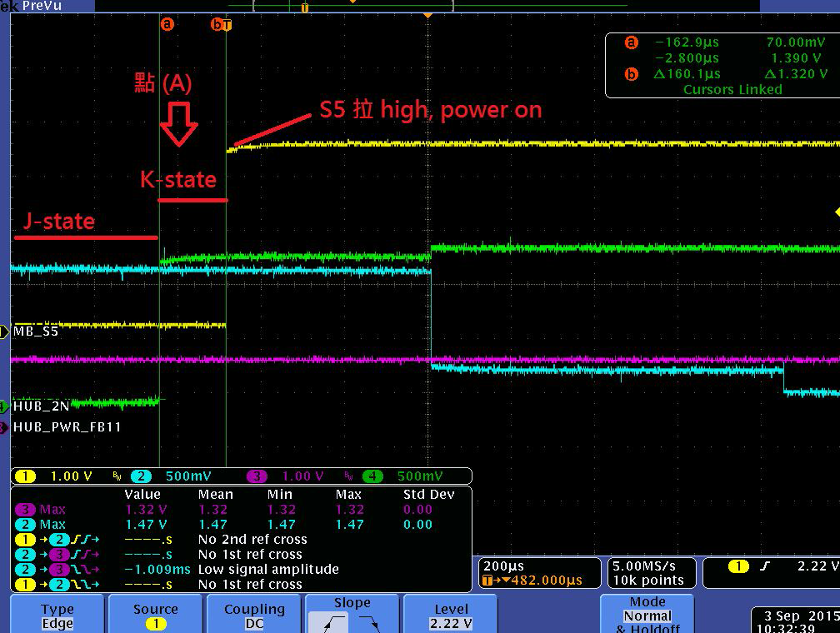Select 1→2 rising delay measurement icon
840x633 pixels.
[x=57, y=539]
